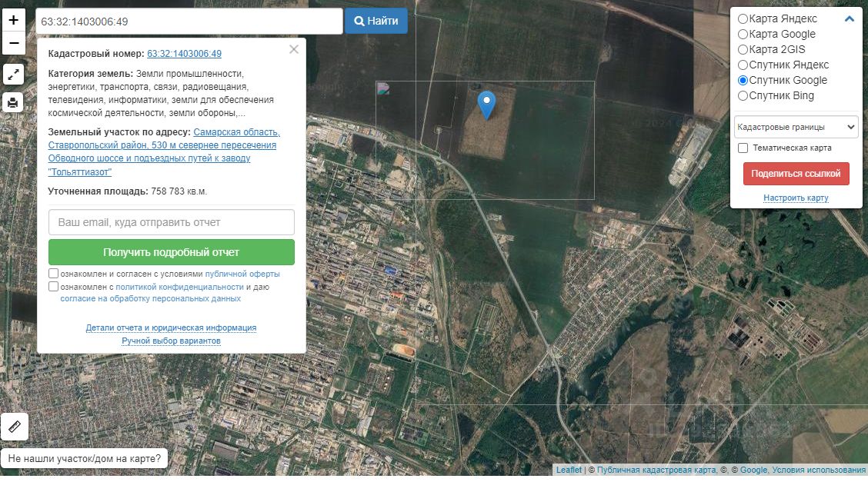Image resolution: width=868 pixels, height=482 pixels.
Task: Click Не нашли участок/дом на карте button
Action: 84,459
